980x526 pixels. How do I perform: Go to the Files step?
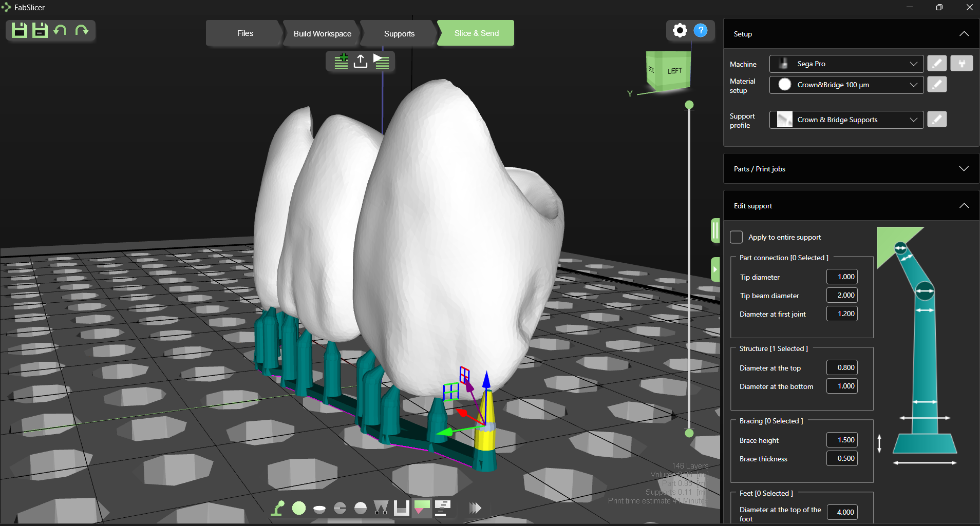[245, 33]
